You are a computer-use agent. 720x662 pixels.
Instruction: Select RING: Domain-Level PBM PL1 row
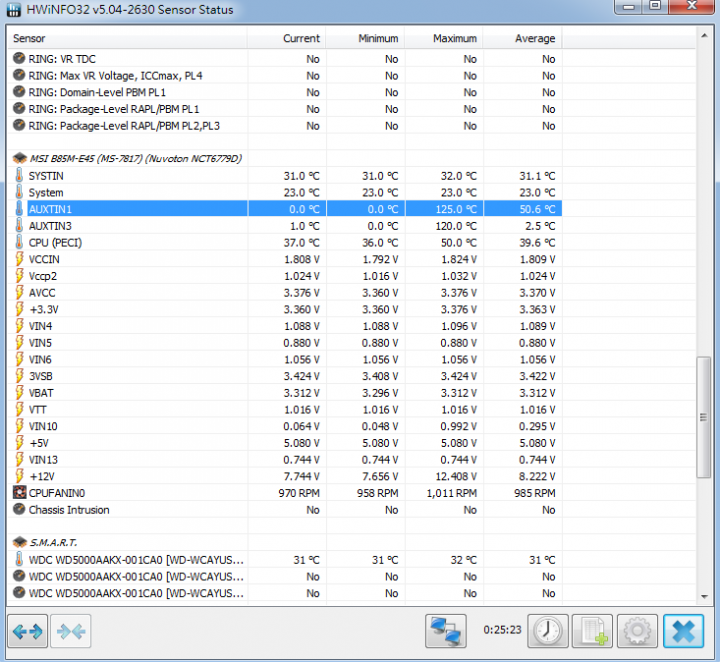pyautogui.click(x=285, y=92)
